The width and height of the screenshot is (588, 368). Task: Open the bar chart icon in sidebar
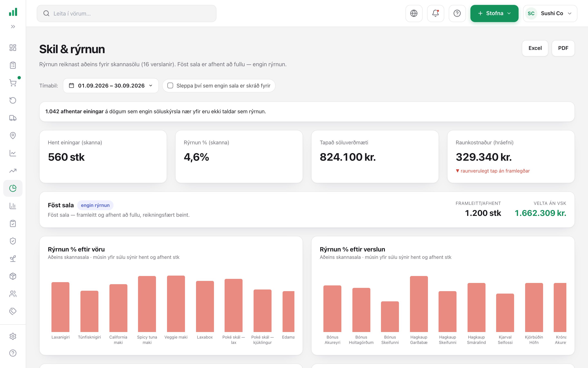13,206
